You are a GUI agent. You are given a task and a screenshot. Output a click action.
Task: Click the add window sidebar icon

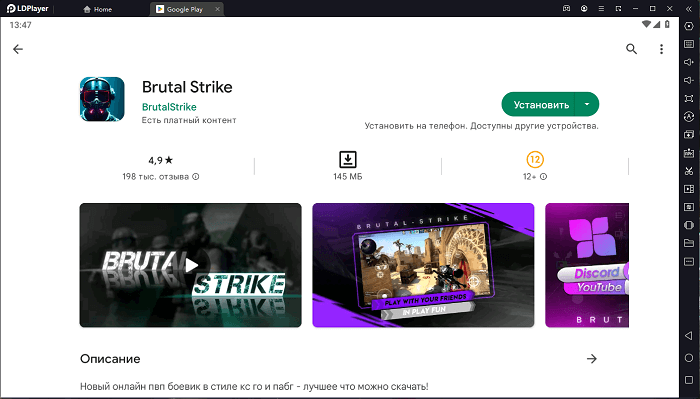pyautogui.click(x=689, y=135)
